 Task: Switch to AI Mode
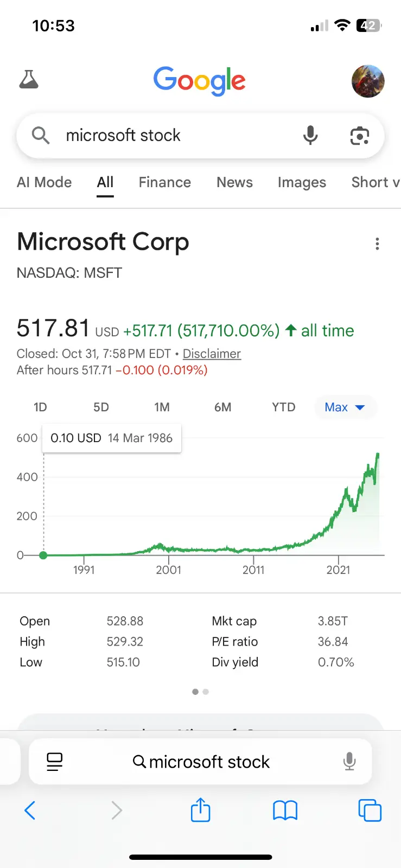point(44,182)
